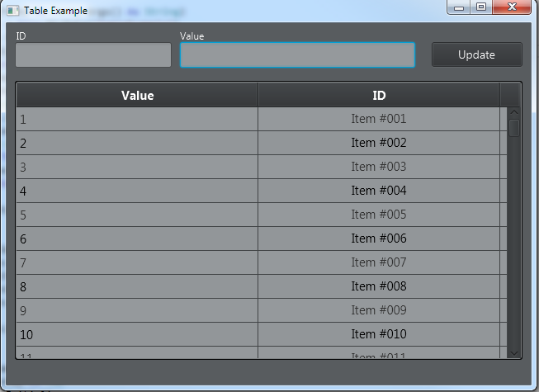Click value cell 2 in the table
Viewport: 539px width, 392px height.
pos(137,143)
